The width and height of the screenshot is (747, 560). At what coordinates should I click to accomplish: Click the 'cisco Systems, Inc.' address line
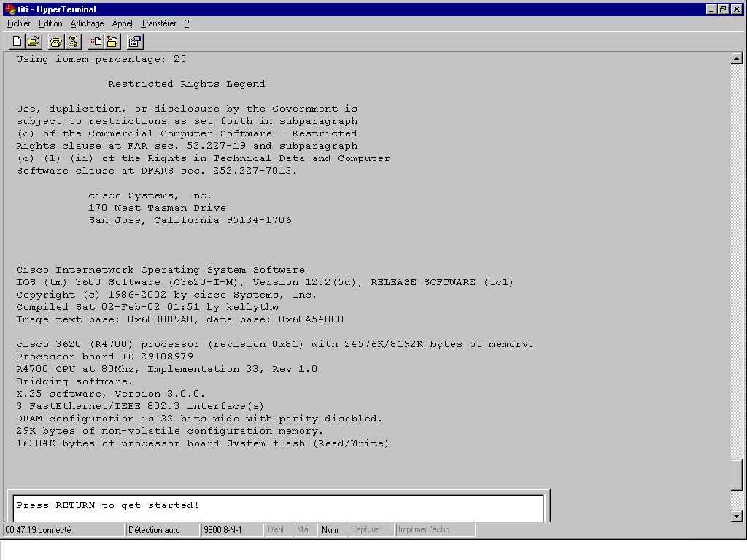click(150, 195)
